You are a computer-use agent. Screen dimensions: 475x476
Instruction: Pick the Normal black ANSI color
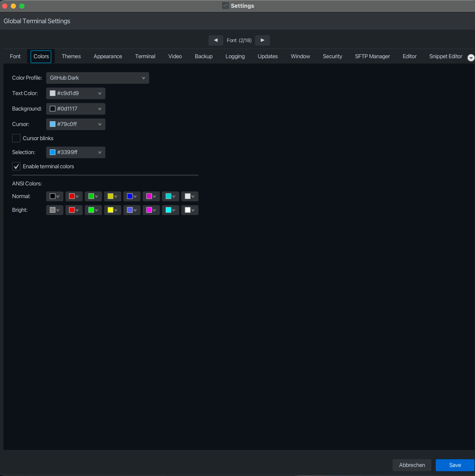[x=55, y=196]
